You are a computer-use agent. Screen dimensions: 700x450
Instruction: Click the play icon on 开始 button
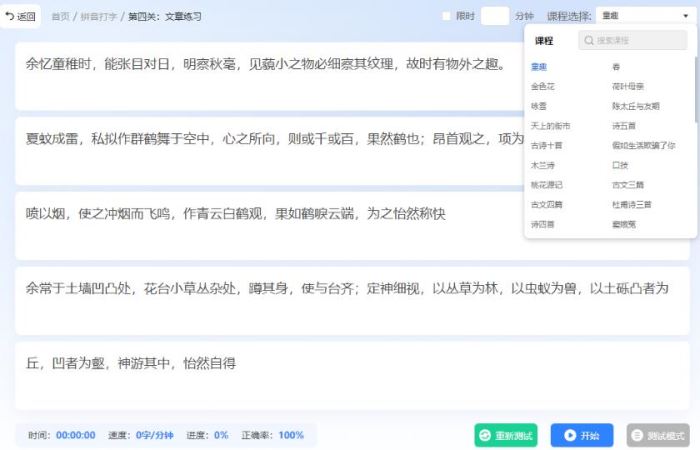point(570,435)
